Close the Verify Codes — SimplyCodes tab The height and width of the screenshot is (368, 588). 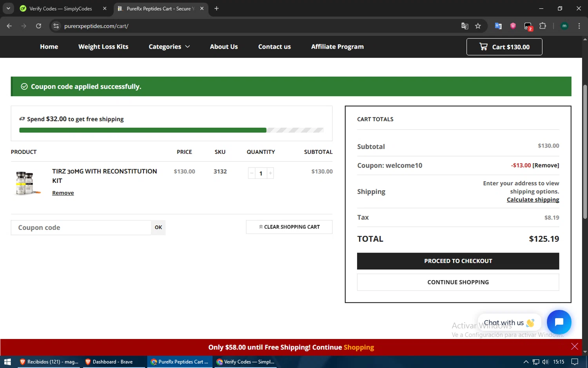click(105, 8)
